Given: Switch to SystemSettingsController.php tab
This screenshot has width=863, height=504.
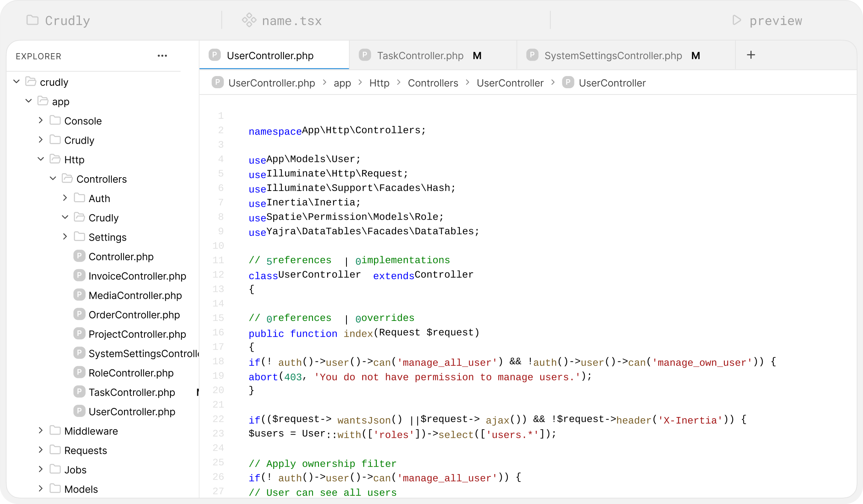Looking at the screenshot, I should click(x=613, y=56).
